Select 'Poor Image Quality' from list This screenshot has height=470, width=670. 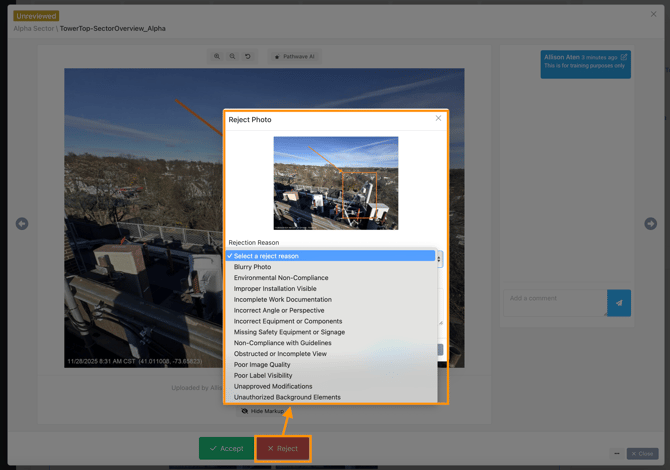point(262,365)
